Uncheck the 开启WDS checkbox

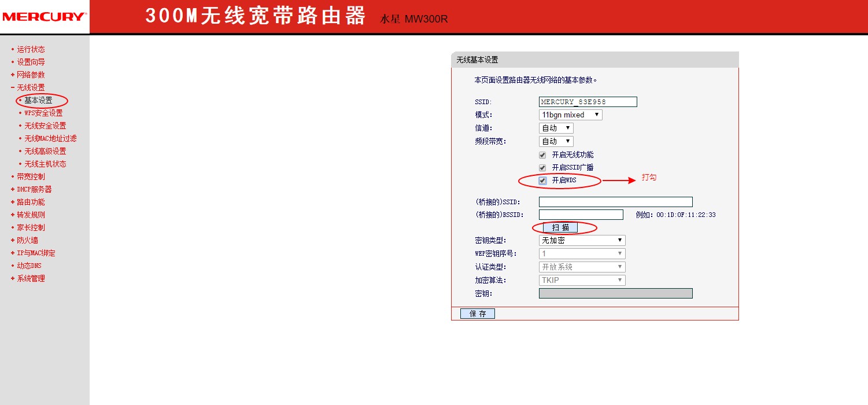pyautogui.click(x=542, y=181)
